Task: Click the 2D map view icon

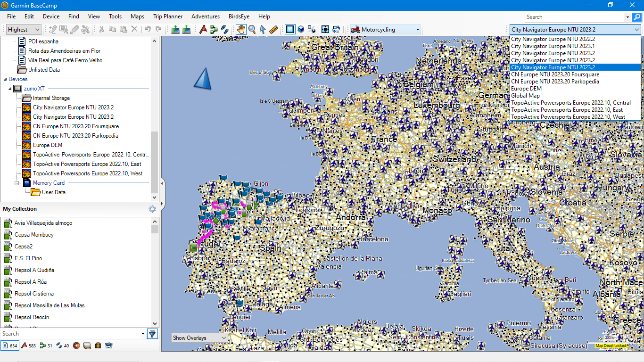Action: point(289,29)
